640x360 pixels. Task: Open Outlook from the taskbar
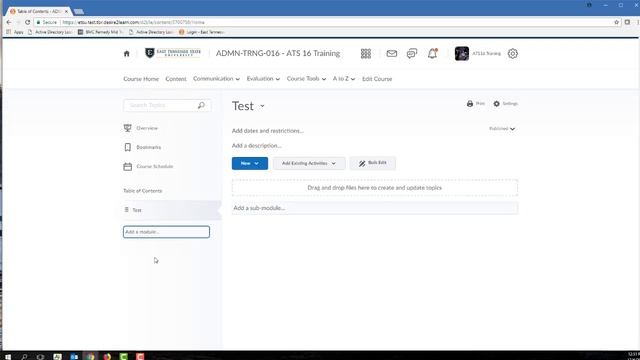coord(74,356)
